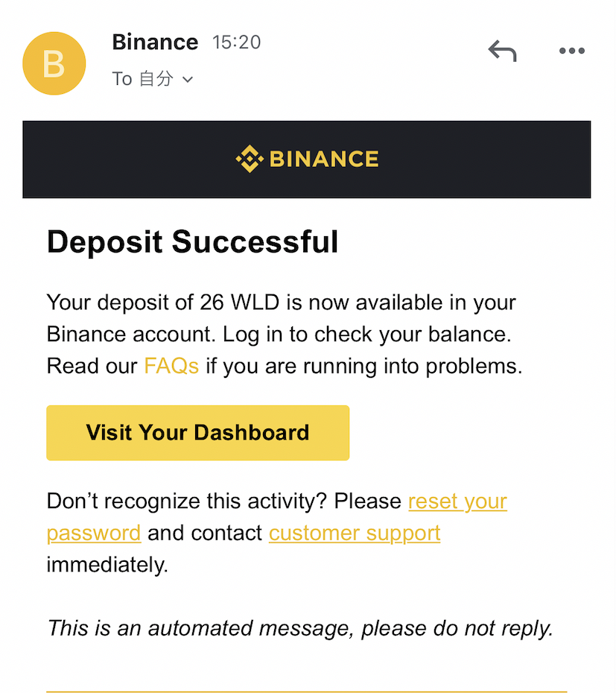Click the word 'immediately.' in message
Image resolution: width=616 pixels, height=693 pixels.
pos(107,565)
